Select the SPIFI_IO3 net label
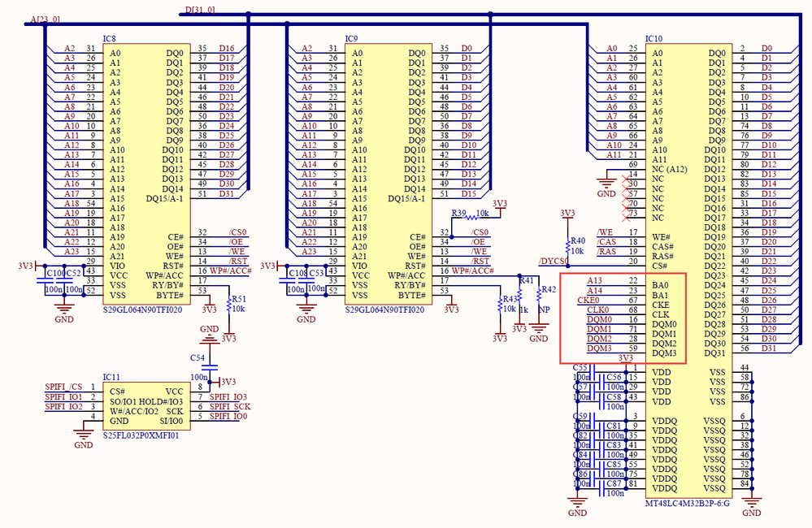 click(228, 397)
